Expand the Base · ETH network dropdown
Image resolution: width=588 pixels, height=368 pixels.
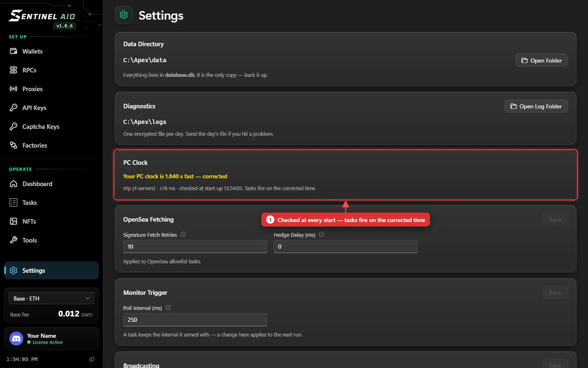pos(51,298)
